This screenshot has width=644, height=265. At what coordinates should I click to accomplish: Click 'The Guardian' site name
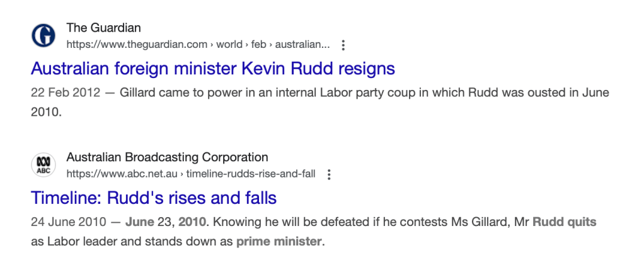point(103,28)
